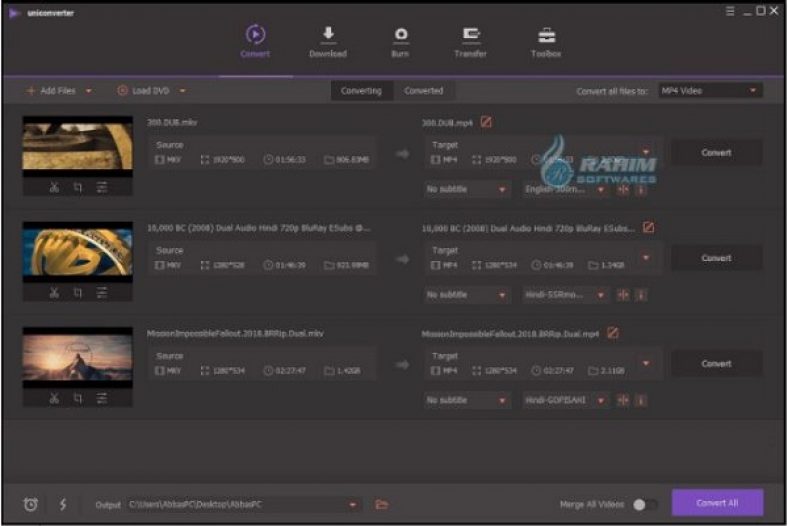Click the 300.DUB.mkv source filename
This screenshot has height=526, width=788.
tap(172, 122)
